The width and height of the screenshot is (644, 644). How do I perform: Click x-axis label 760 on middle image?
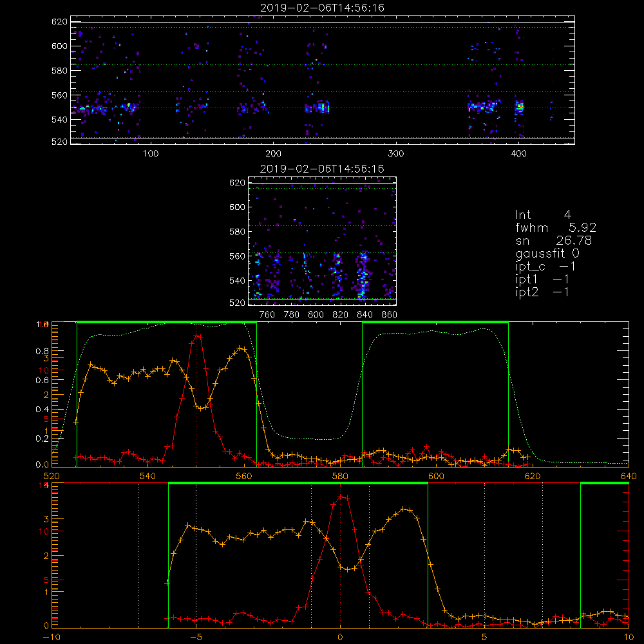point(267,315)
